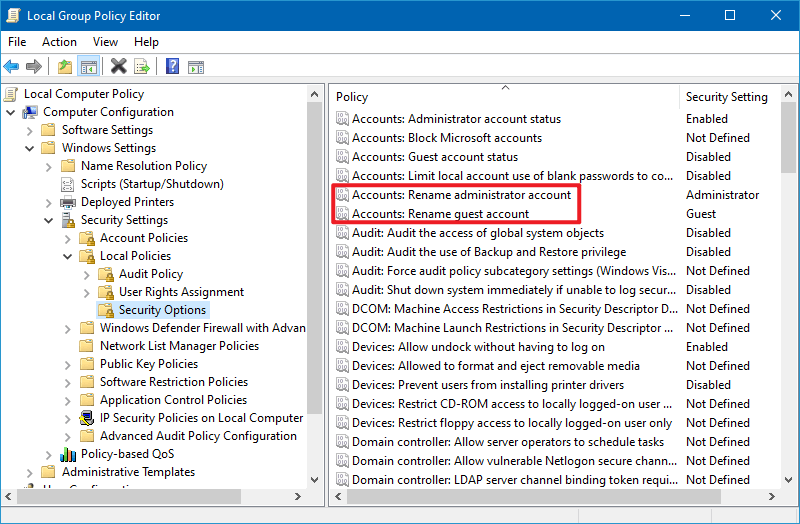The height and width of the screenshot is (524, 800).
Task: Click the Delete X toolbar icon
Action: [x=119, y=67]
